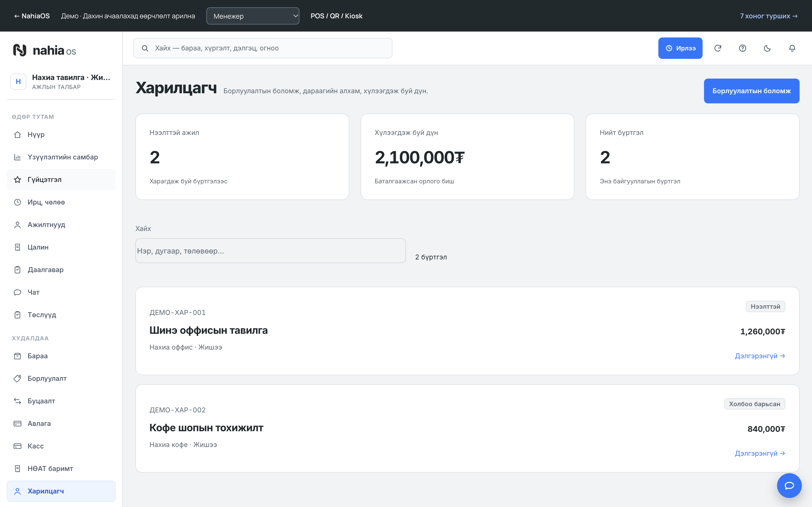Follow the 7 хоног турших link
This screenshot has width=812, height=507.
pyautogui.click(x=769, y=16)
